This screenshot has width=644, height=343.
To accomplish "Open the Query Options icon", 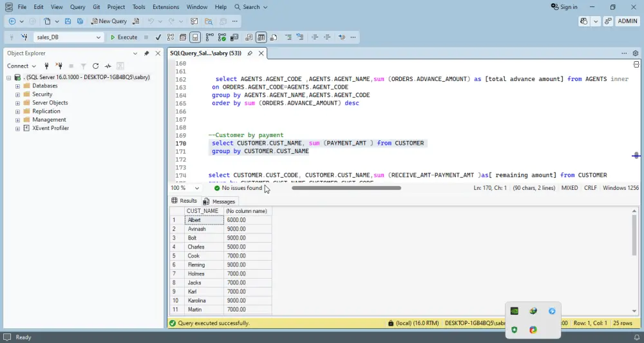I will coord(183,37).
